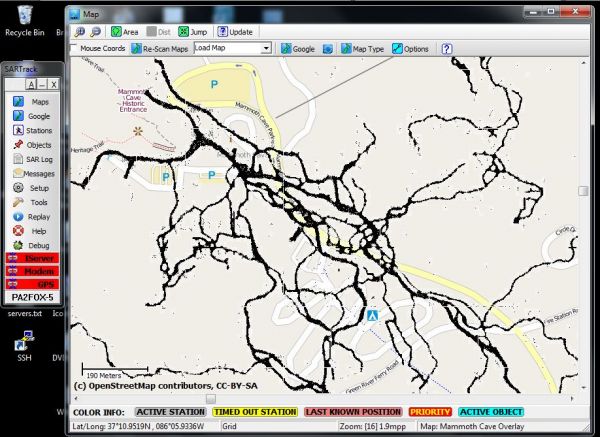Open map Options
The height and width of the screenshot is (437, 600).
(410, 49)
